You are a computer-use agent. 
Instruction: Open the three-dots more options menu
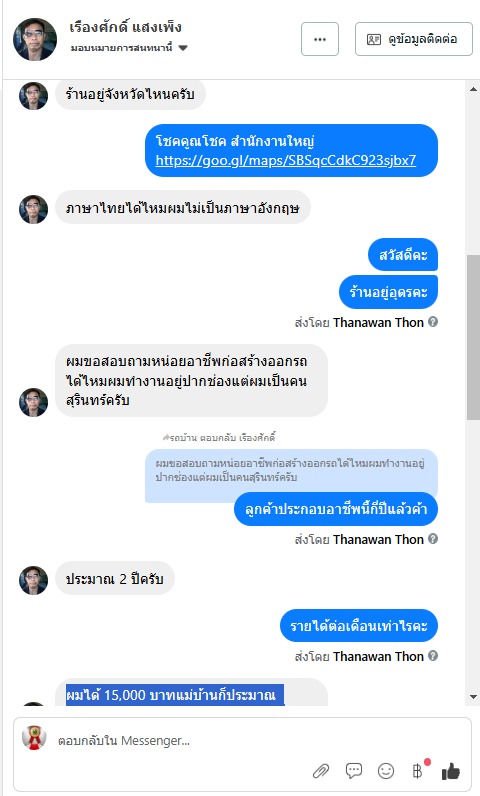pos(320,39)
